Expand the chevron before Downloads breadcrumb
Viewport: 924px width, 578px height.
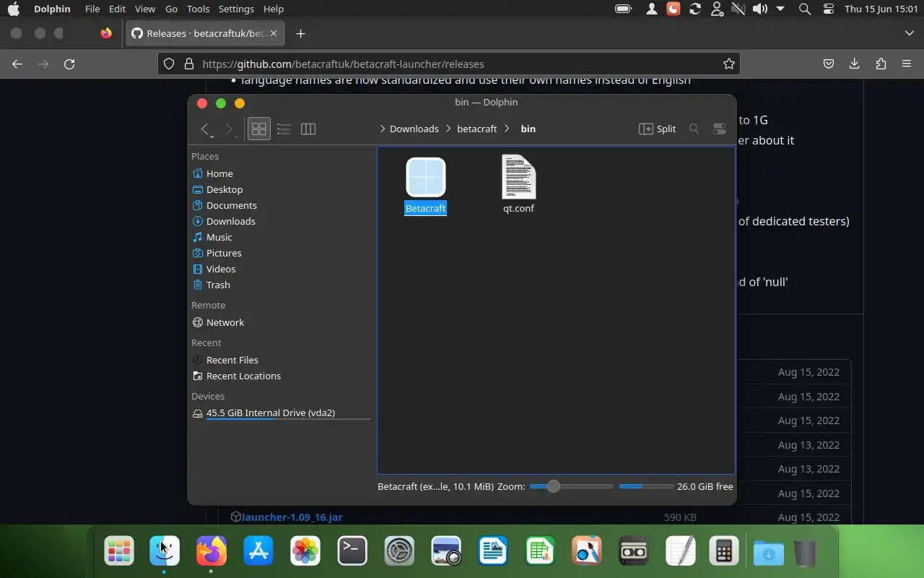(x=383, y=129)
